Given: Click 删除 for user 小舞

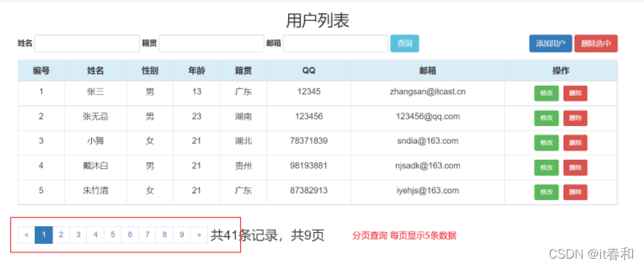Looking at the screenshot, I should 575,143.
